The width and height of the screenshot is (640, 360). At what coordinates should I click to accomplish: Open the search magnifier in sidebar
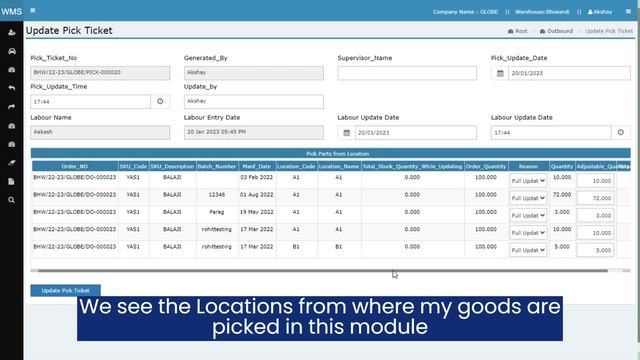tap(11, 200)
